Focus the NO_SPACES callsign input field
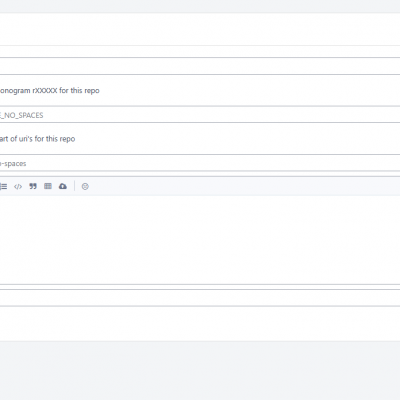Screen dimensions: 400x400 pyautogui.click(x=200, y=115)
